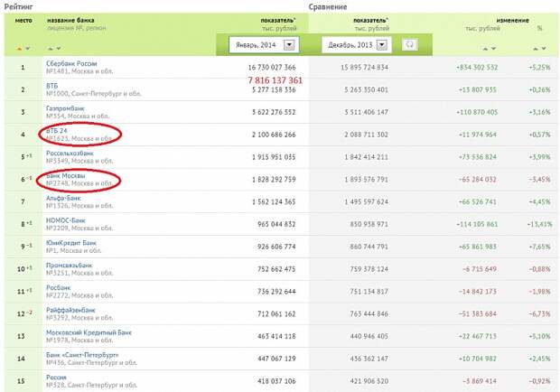
Task: Sort by place ascending arrow
Action: pos(19,48)
